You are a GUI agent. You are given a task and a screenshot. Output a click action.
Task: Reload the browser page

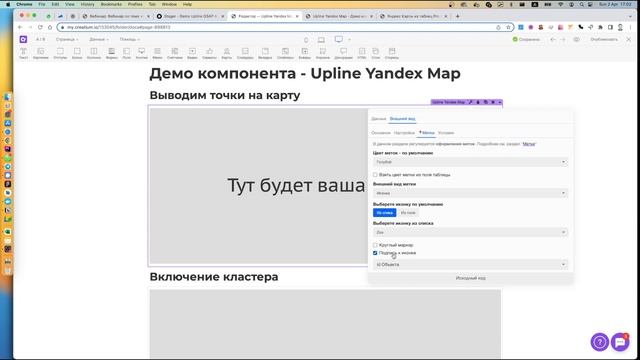(40, 27)
